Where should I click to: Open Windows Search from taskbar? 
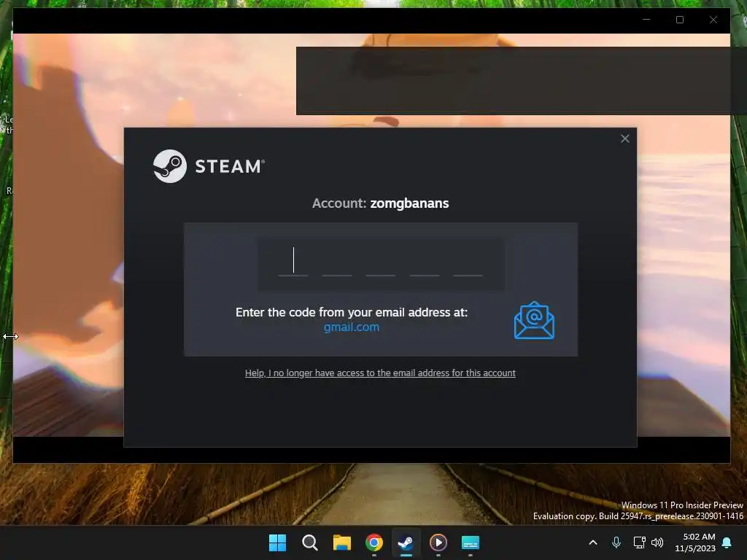[x=309, y=542]
